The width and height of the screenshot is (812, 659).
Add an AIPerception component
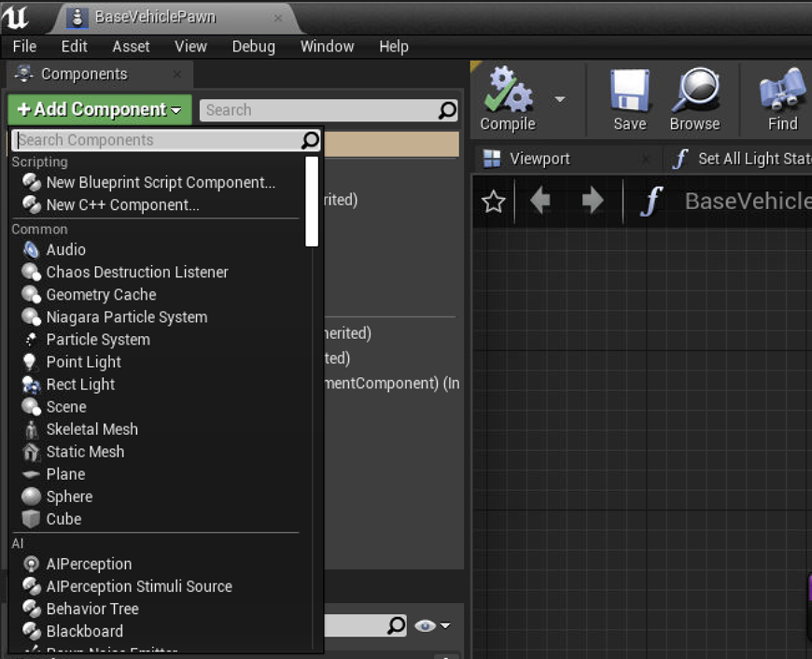coord(89,564)
